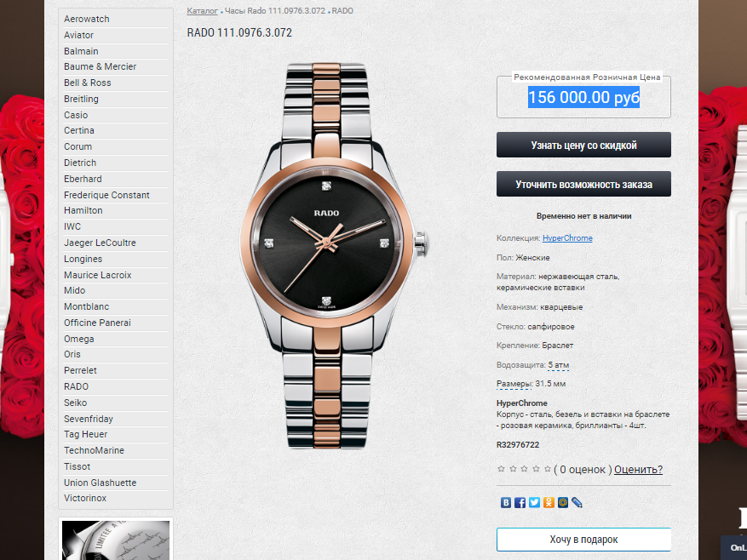Viewport: 747px width, 560px height.
Task: Click the 'Хочу в подарок' button
Action: tap(583, 540)
